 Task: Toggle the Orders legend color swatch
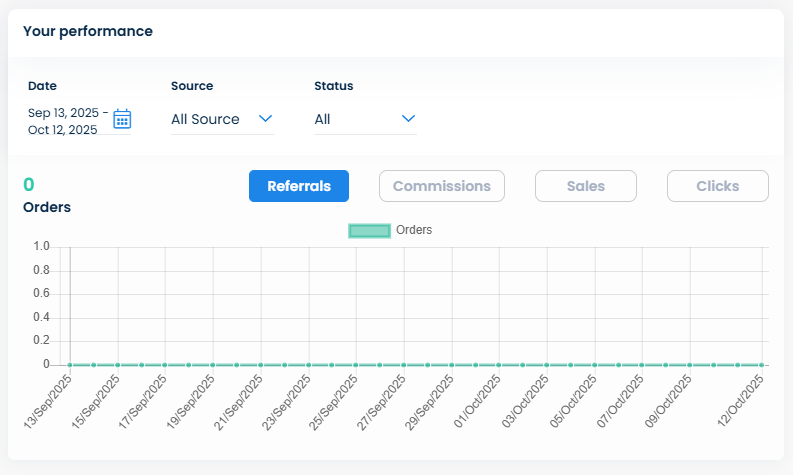coord(369,230)
